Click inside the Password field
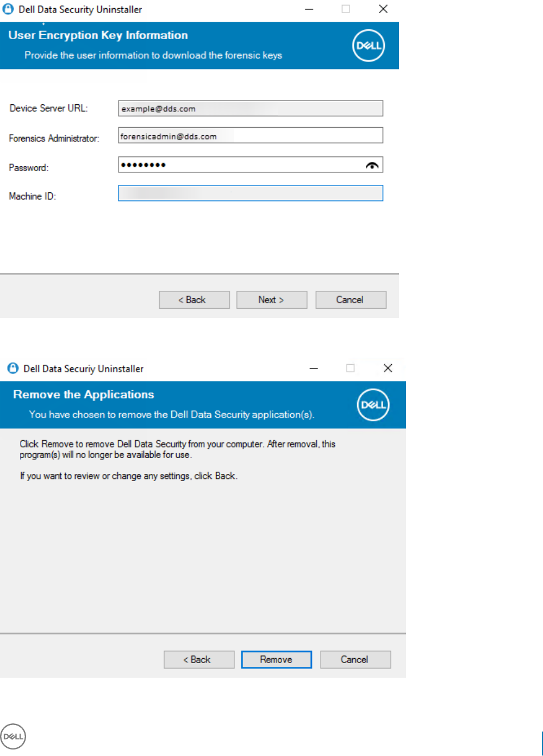Screen dimensions: 543x756 251,165
